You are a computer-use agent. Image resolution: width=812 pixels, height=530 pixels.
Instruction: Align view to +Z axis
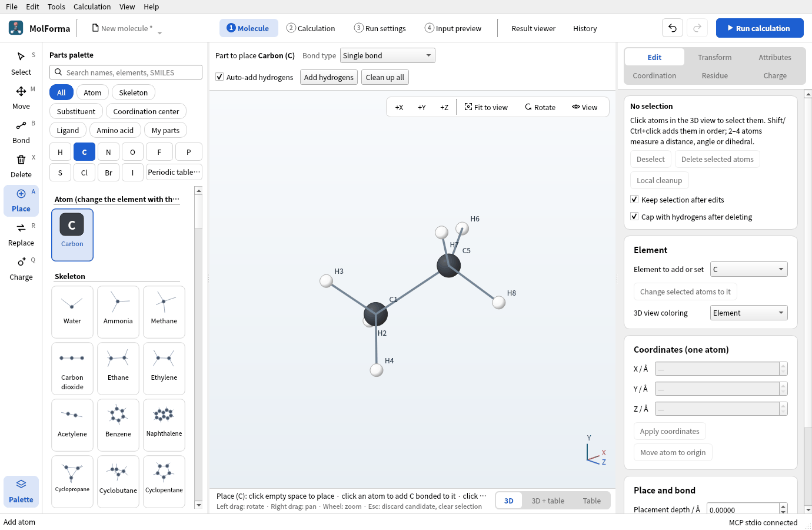coord(444,107)
